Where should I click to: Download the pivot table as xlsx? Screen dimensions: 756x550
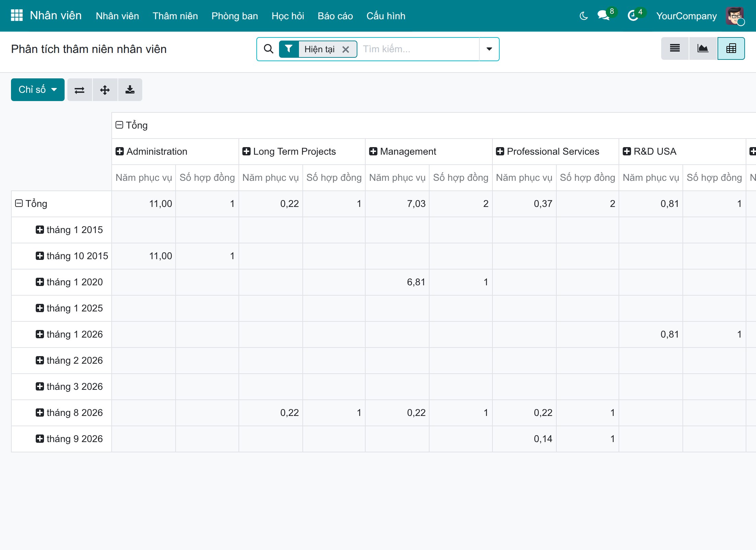coord(130,90)
